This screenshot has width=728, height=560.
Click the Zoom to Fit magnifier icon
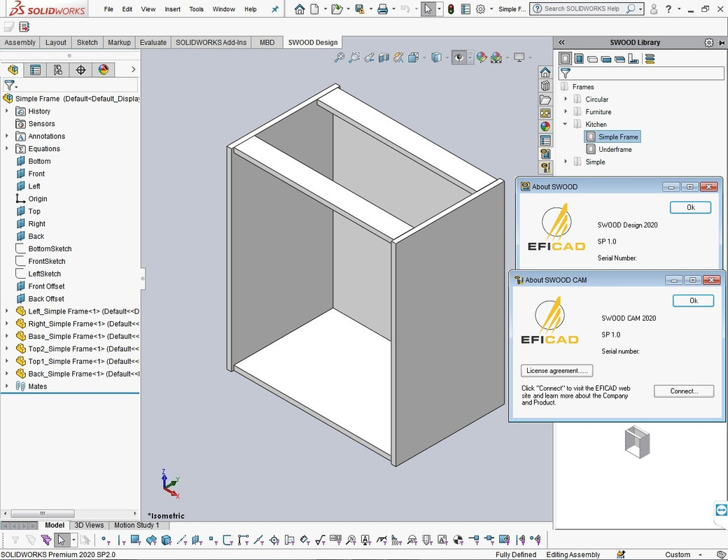(x=339, y=57)
